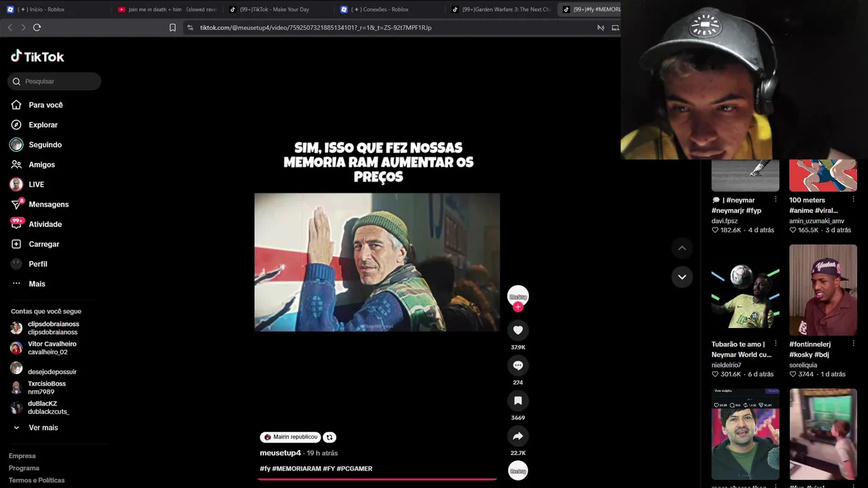Reload the page
868x488 pixels.
(37, 27)
